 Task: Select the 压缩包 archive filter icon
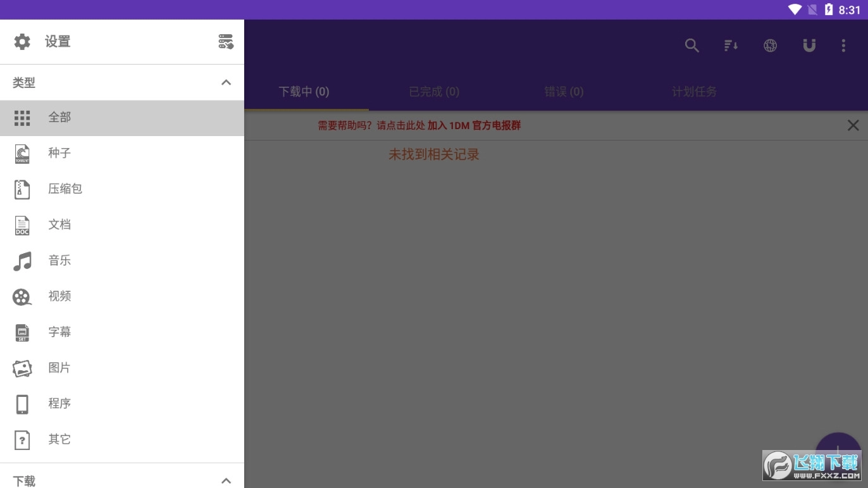(x=22, y=189)
